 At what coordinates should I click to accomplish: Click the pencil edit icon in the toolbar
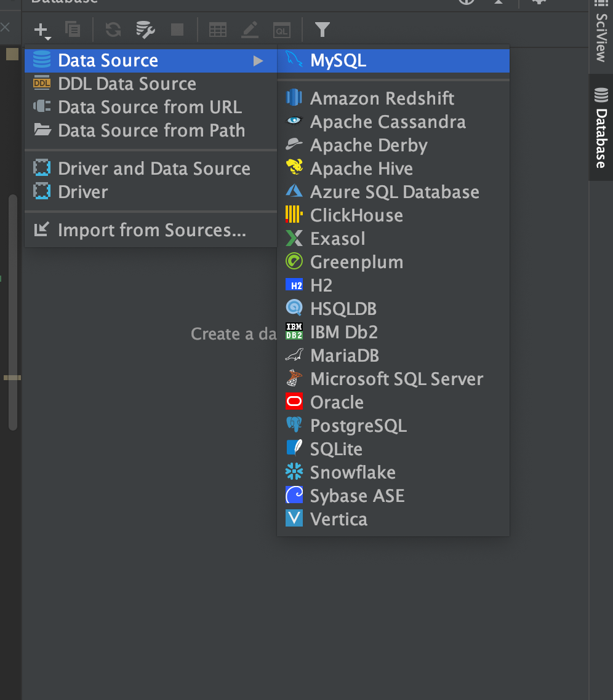250,29
